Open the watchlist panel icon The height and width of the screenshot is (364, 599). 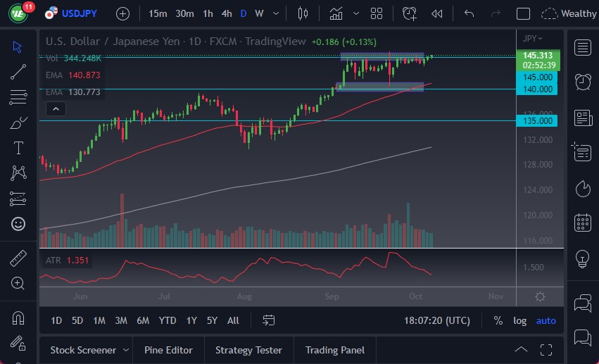point(582,47)
